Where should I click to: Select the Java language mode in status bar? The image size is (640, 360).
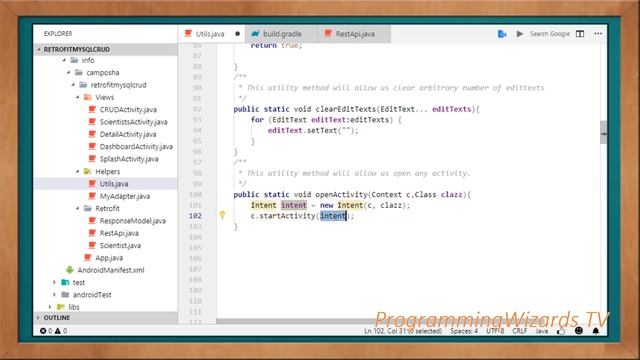[x=542, y=331]
